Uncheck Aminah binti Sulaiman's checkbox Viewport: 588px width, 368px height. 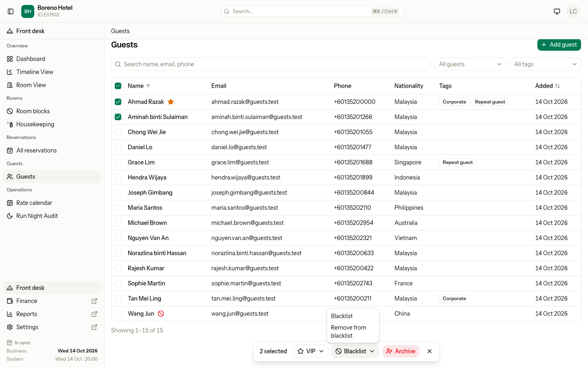tap(118, 117)
